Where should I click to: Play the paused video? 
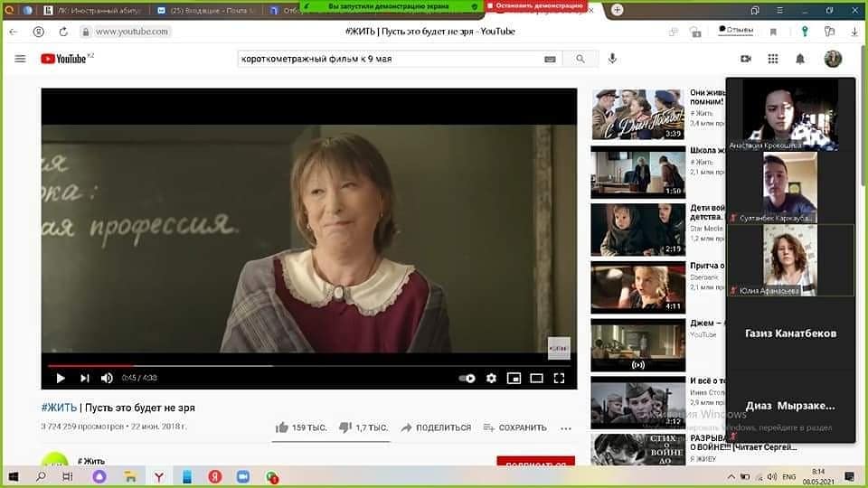click(61, 378)
